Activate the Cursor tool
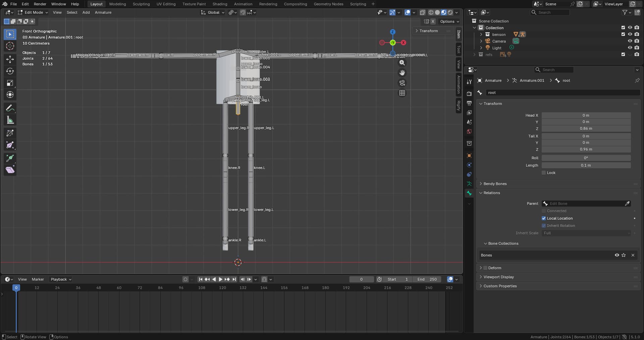Image resolution: width=644 pixels, height=340 pixels. (x=10, y=46)
